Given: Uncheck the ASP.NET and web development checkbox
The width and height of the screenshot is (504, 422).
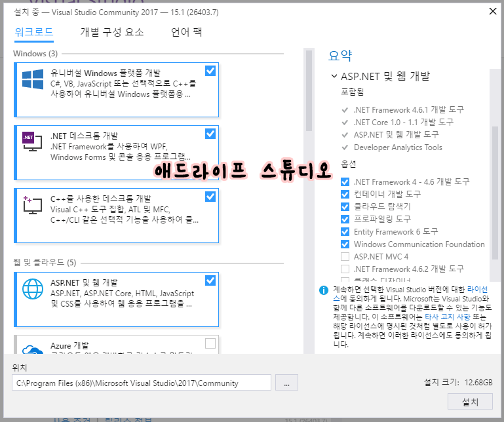Looking at the screenshot, I should point(210,280).
